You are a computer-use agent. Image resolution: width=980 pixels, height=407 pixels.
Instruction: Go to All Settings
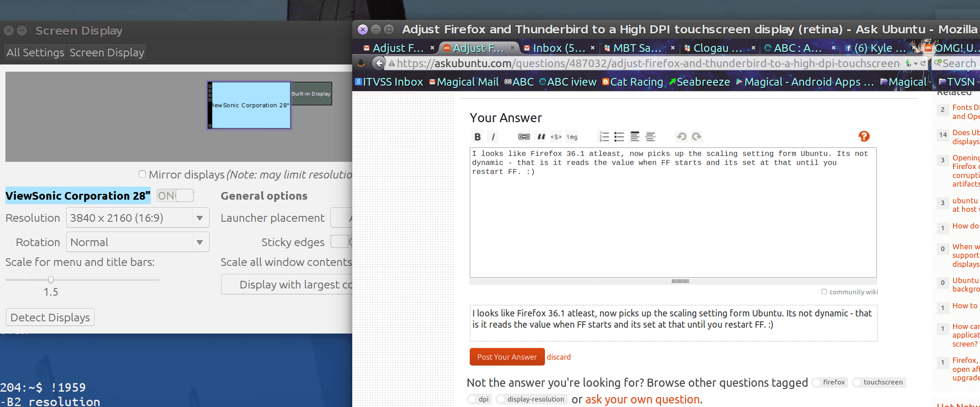[36, 53]
